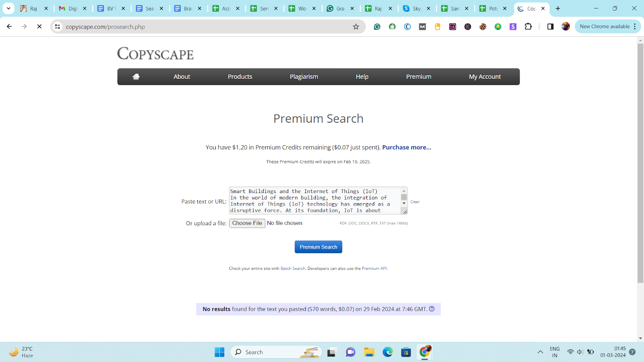
Task: Open a new browser tab
Action: (x=558, y=8)
